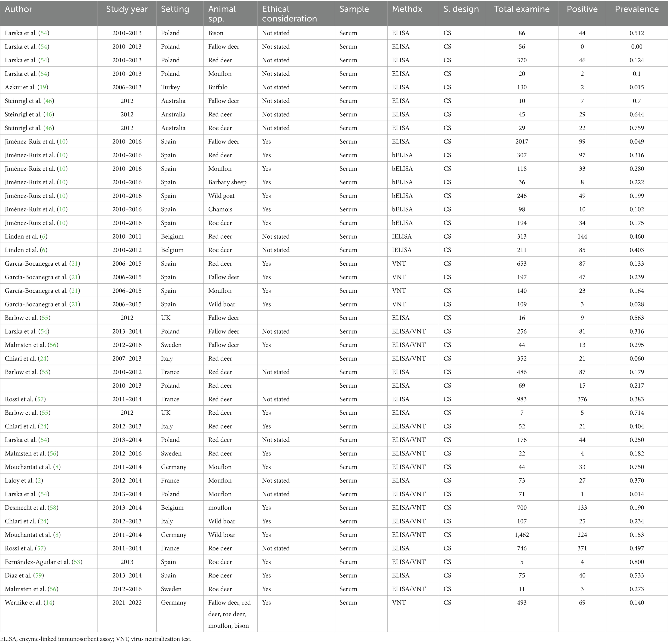The height and width of the screenshot is (644, 668).
Task: Click reference 55 in Barlow's France row
Action: pyautogui.click(x=45, y=372)
